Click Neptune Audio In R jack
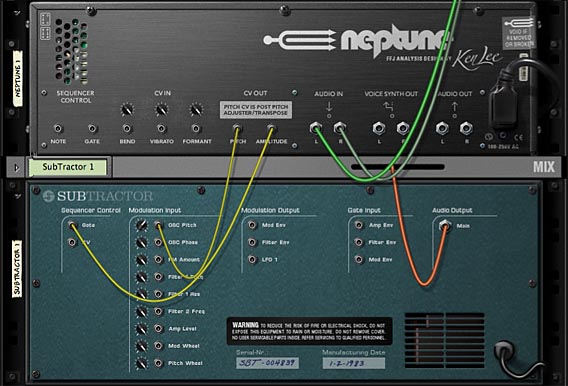 pyautogui.click(x=339, y=128)
